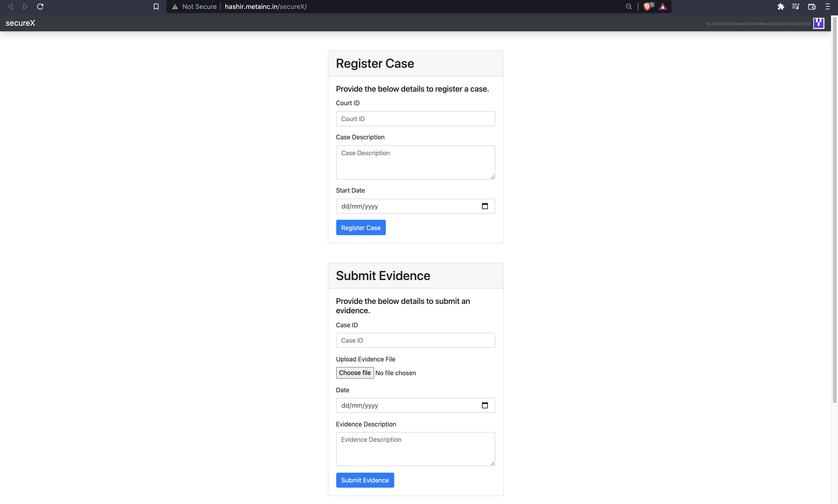
Task: Open Brave Shields lion icon
Action: [647, 7]
